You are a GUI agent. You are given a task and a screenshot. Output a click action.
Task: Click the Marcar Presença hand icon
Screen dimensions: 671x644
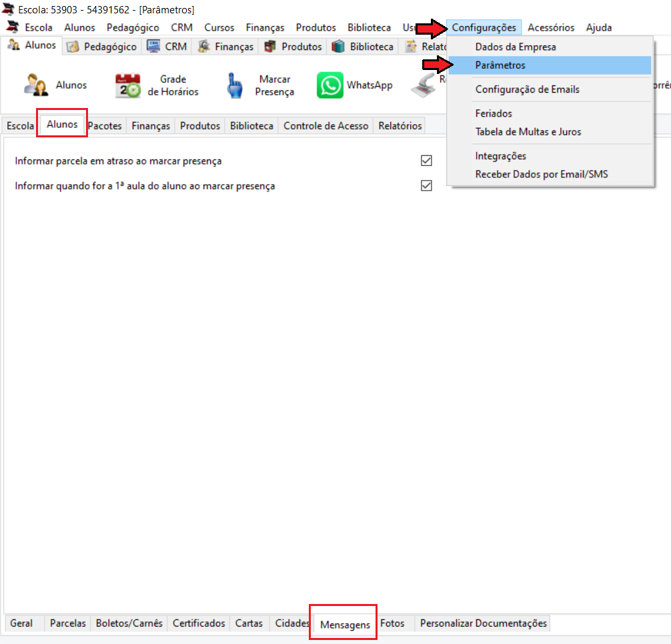pyautogui.click(x=235, y=85)
